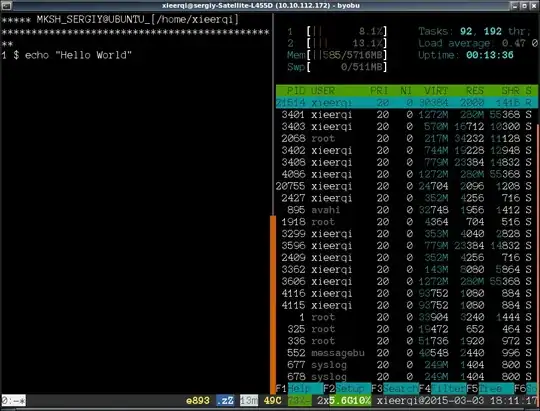540x411 pixels.
Task: Click the byobu window 0 tab indicator
Action: pos(13,401)
